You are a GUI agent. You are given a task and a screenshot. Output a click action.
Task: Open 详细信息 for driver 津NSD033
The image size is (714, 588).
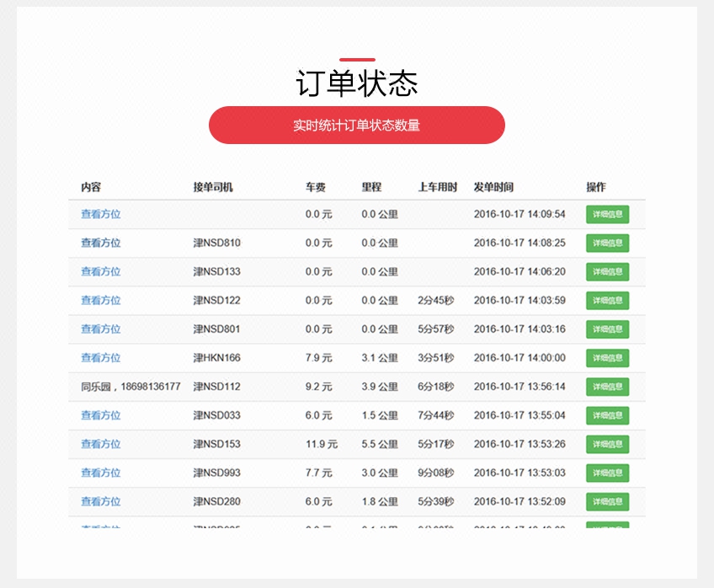[607, 415]
